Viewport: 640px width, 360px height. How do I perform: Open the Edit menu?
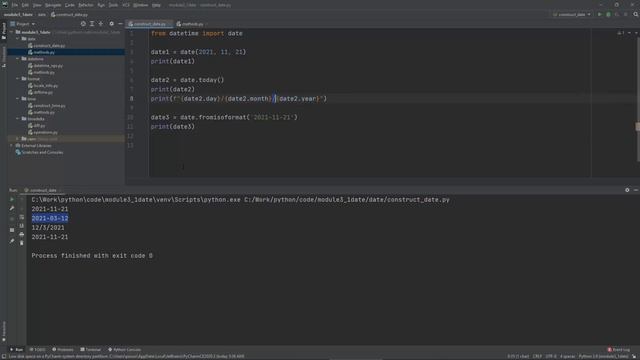tap(25, 5)
